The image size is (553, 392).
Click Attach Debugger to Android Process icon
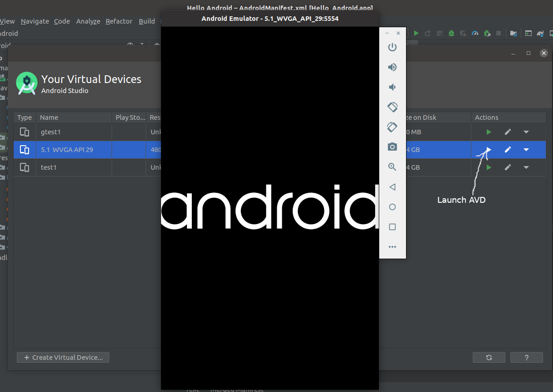pyautogui.click(x=487, y=33)
